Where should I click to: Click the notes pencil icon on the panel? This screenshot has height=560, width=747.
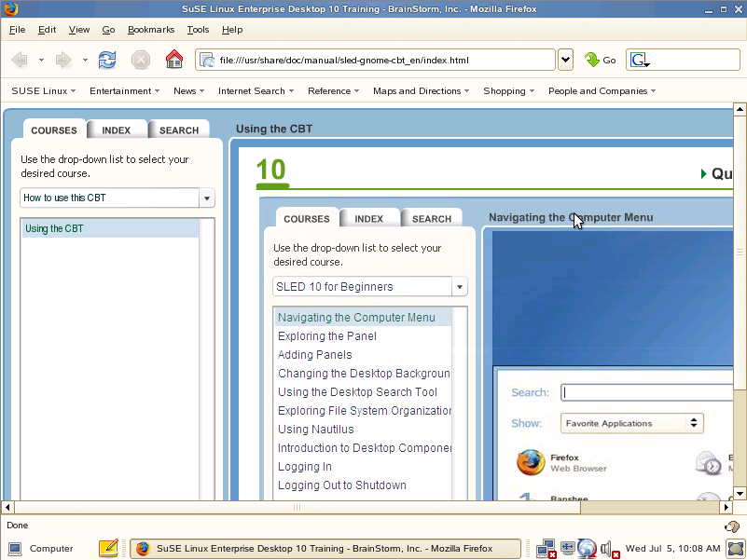(108, 549)
